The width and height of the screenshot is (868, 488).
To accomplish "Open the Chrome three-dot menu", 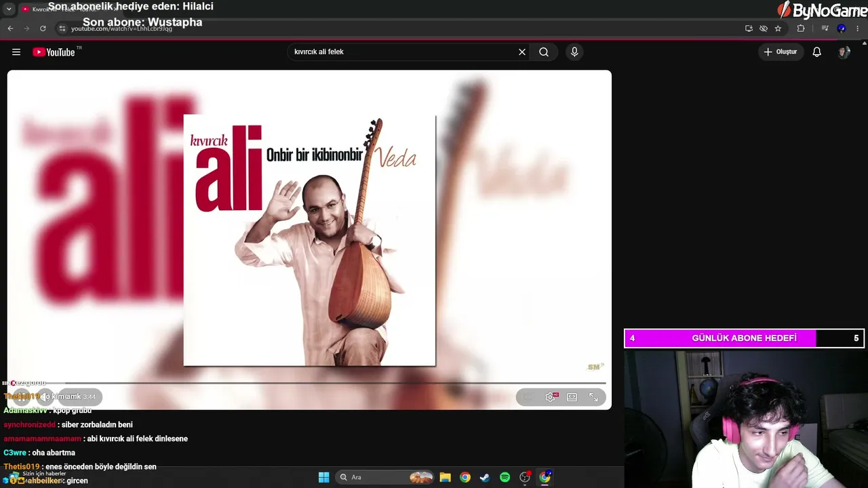I will (x=858, y=28).
